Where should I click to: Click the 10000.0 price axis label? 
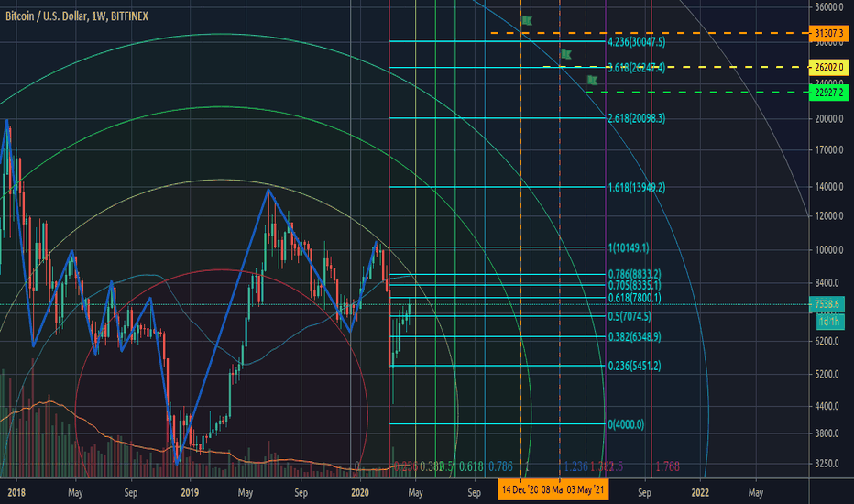pyautogui.click(x=829, y=250)
